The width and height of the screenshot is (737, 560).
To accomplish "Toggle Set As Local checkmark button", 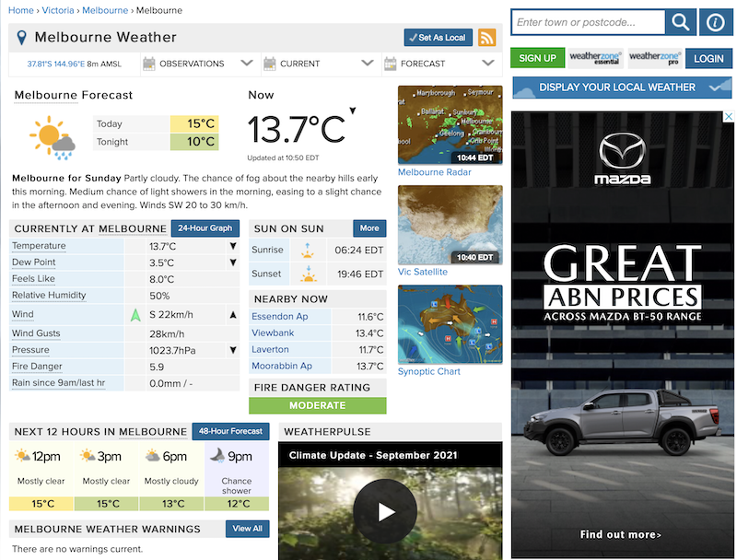I will point(438,38).
